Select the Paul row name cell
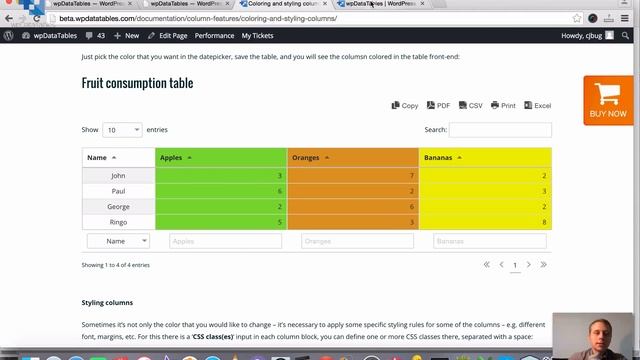 (118, 191)
